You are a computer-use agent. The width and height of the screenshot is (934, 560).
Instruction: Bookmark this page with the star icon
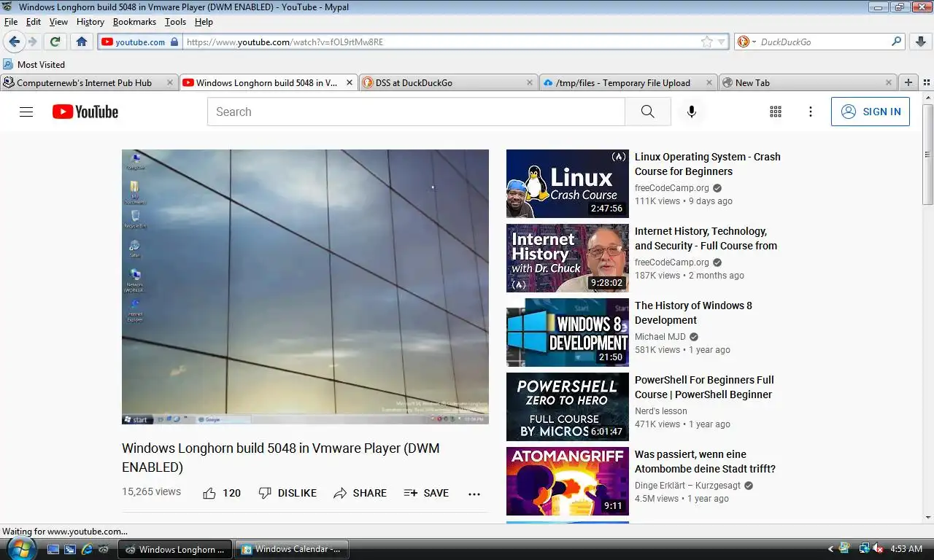point(706,42)
